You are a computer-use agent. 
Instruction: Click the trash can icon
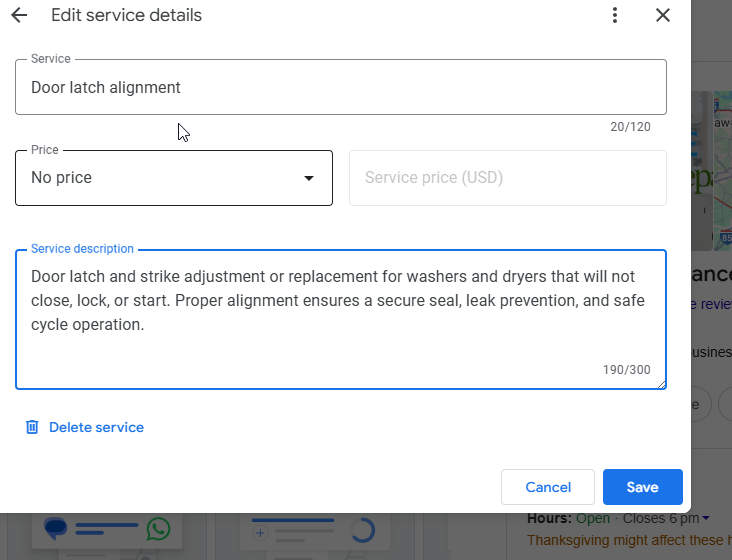32,427
